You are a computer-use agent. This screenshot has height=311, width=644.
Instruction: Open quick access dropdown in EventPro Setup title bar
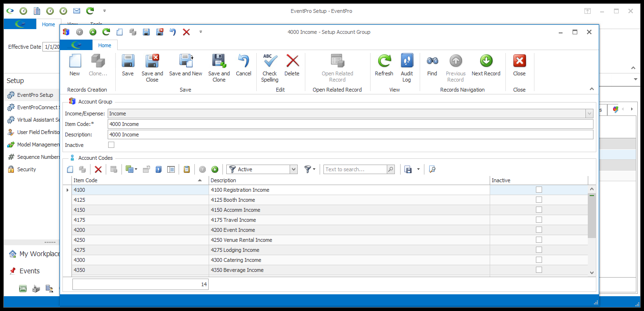click(x=104, y=10)
